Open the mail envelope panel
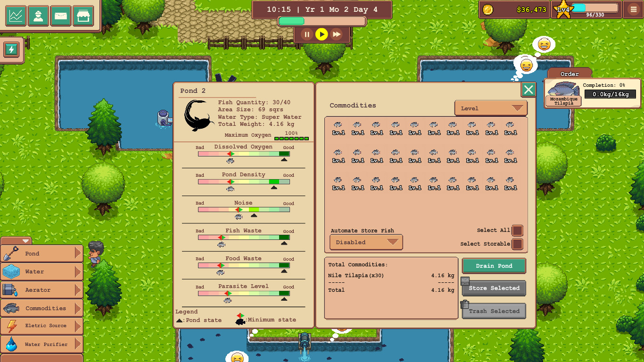This screenshot has width=644, height=362. (60, 16)
